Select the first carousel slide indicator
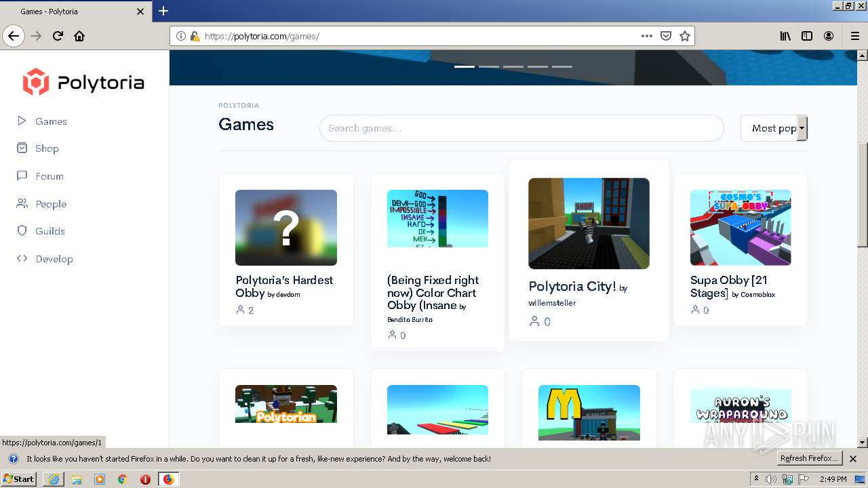The width and height of the screenshot is (868, 488). [465, 66]
